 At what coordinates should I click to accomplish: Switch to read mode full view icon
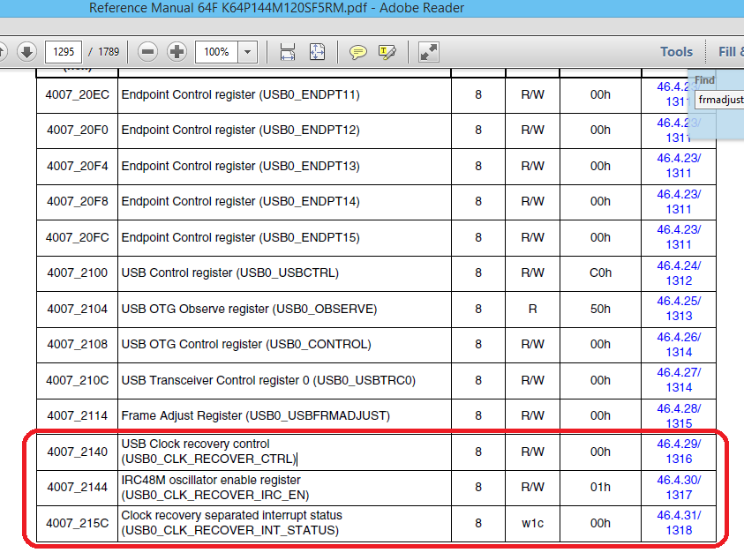click(428, 52)
